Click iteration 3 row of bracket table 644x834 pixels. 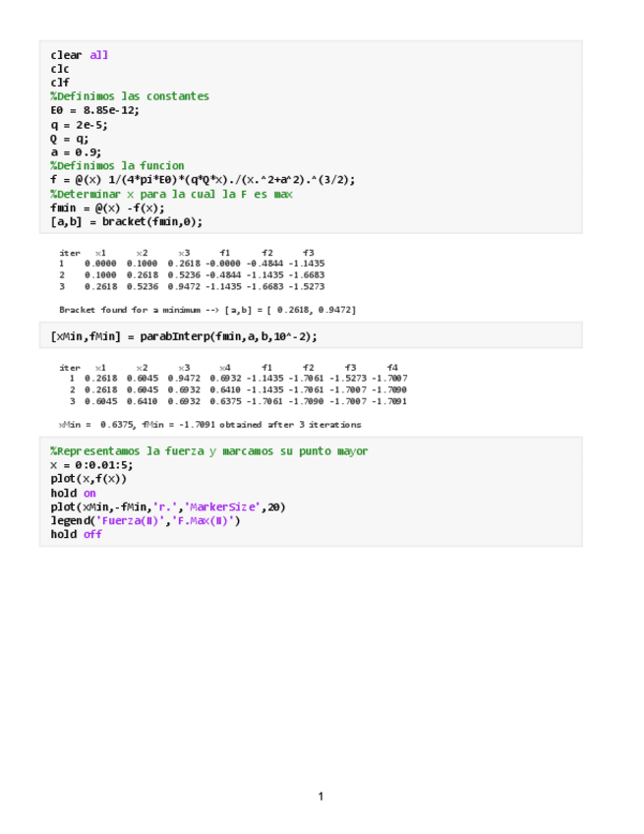click(x=192, y=286)
